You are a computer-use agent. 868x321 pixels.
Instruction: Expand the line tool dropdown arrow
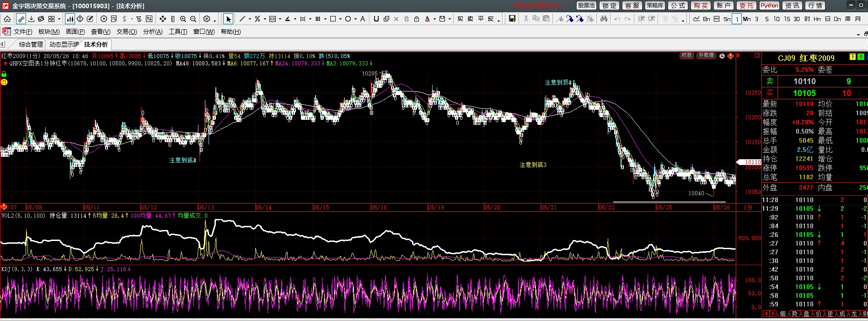click(250, 19)
